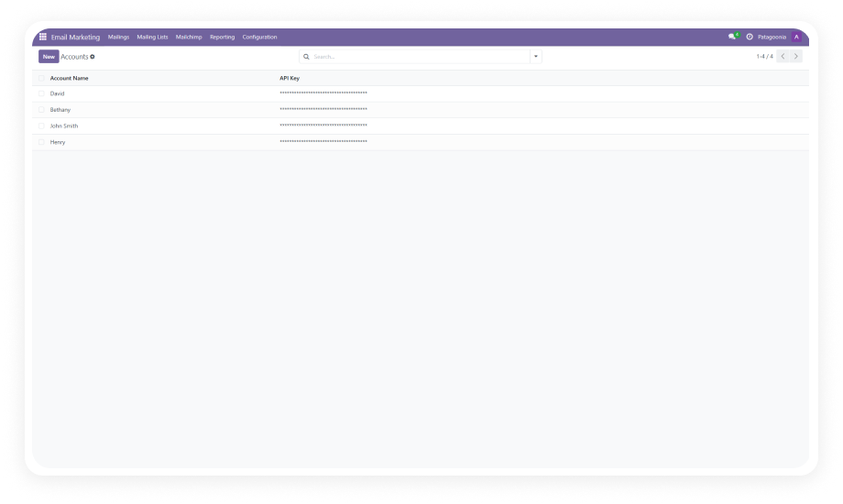Click Bethany's masked API key cell
This screenshot has height=504, width=843.
[323, 109]
